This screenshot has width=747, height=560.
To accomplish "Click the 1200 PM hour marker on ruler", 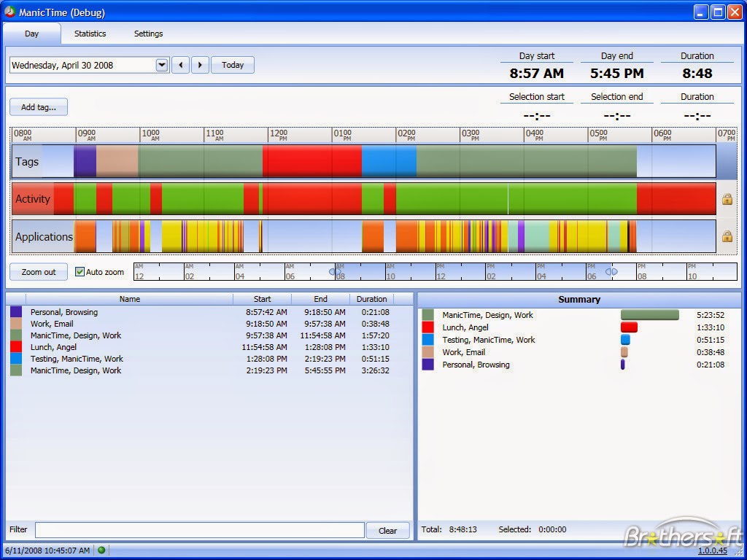I will pos(279,135).
